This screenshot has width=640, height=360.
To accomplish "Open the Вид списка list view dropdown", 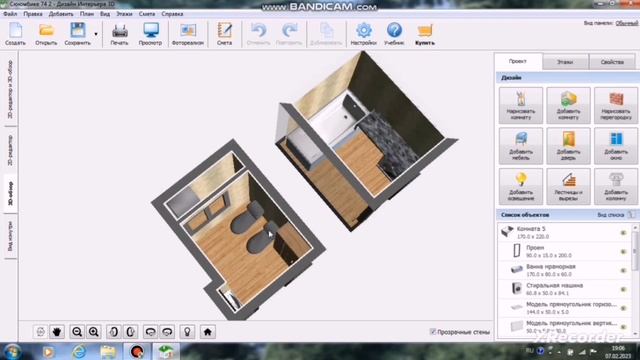I will point(616,215).
